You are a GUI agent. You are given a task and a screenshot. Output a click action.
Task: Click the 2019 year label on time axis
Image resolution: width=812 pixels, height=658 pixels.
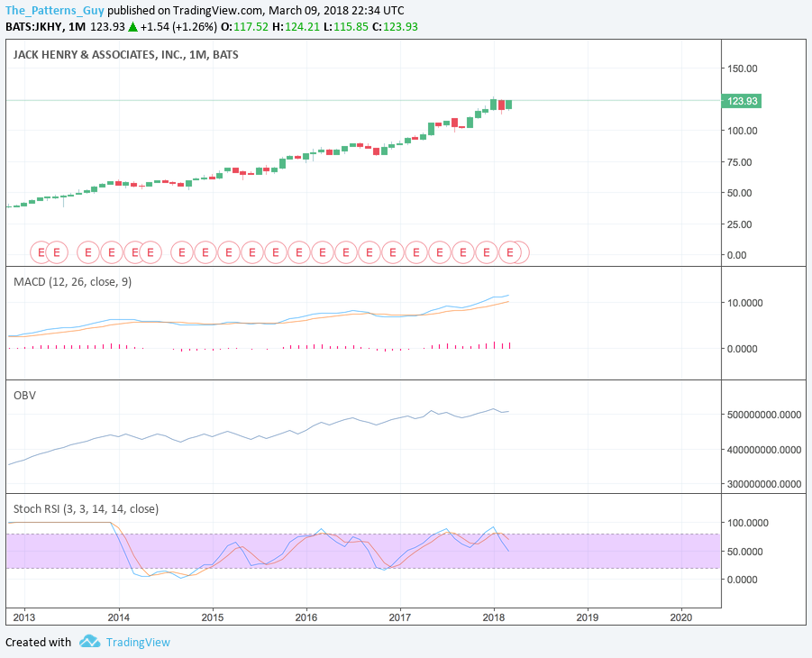coord(588,617)
